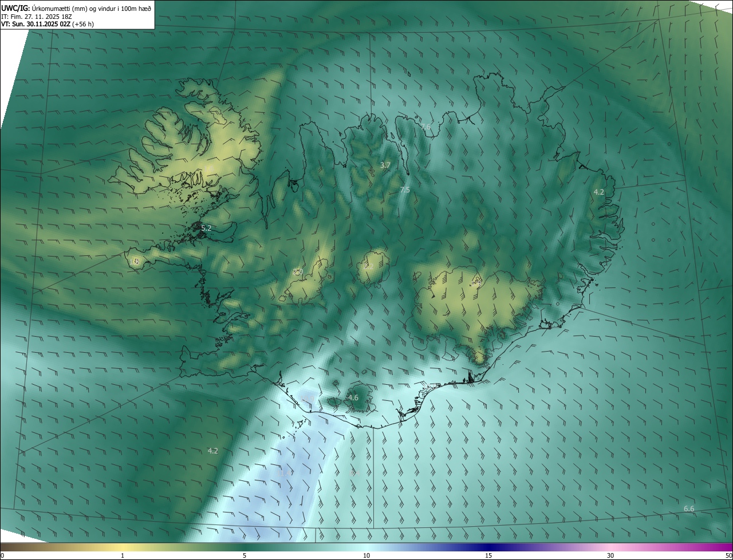Viewport: 733px width, 560px height.
Task: Click the "30" tick on the color scale
Action: [610, 555]
